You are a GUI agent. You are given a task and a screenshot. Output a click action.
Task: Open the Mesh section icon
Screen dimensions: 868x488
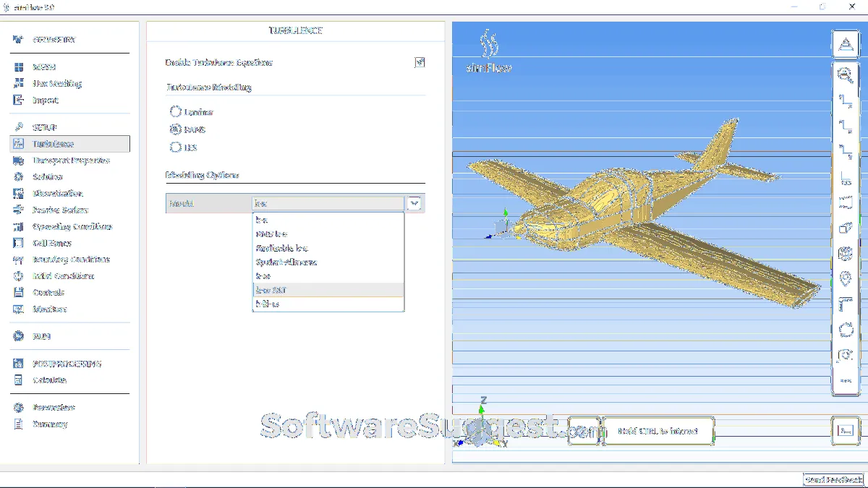(x=19, y=67)
